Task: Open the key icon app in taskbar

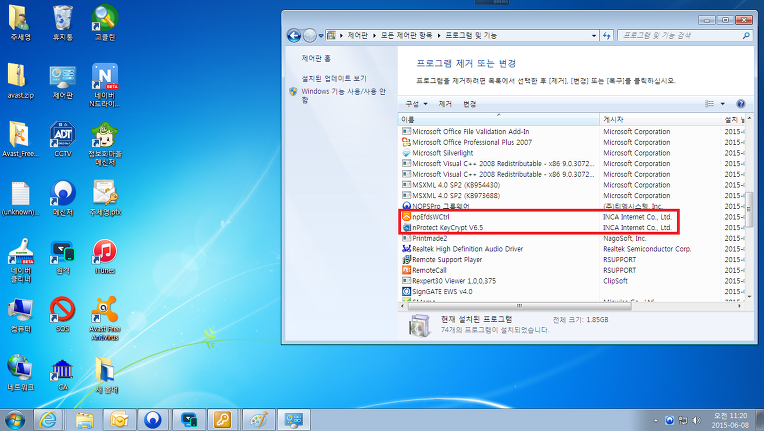Action: pyautogui.click(x=222, y=420)
